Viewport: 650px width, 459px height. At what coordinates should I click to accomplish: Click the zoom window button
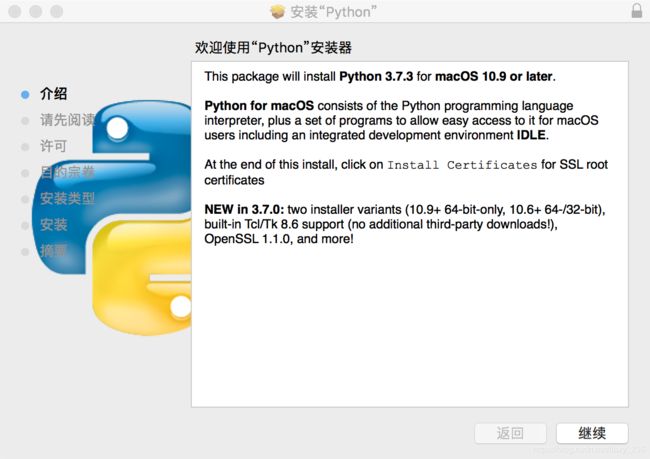pos(56,11)
